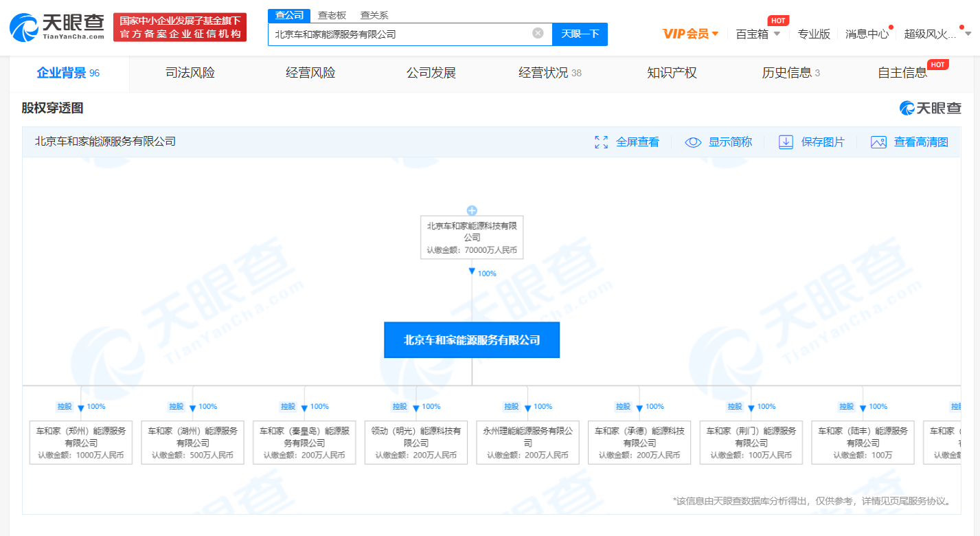Click the TianYanCha watermark logo at right
The width and height of the screenshot is (980, 536).
pyautogui.click(x=931, y=108)
